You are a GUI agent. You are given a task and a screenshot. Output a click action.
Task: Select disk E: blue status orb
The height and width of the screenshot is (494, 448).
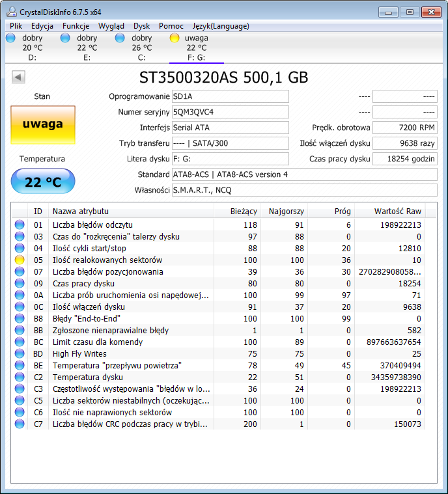point(65,38)
